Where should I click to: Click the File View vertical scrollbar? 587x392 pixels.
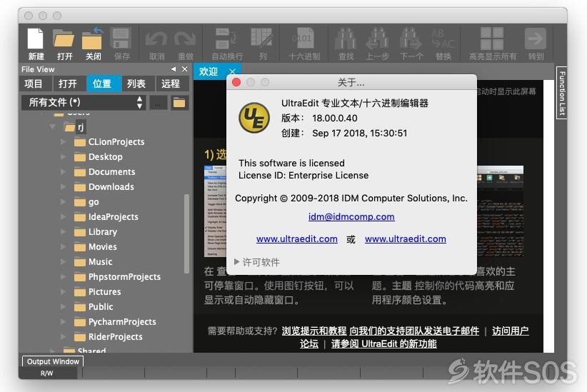(x=186, y=233)
